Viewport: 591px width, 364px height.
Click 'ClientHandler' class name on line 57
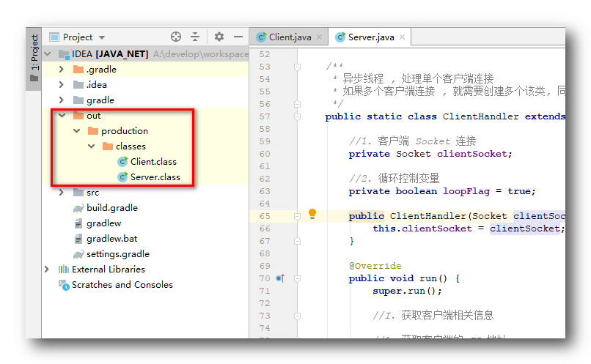pyautogui.click(x=480, y=116)
